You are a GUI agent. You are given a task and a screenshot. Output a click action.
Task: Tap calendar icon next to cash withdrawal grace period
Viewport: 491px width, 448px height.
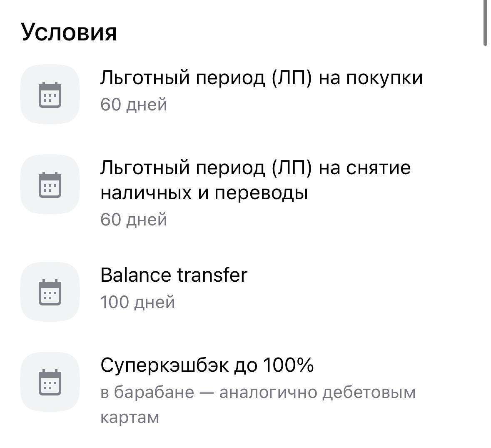(x=50, y=184)
